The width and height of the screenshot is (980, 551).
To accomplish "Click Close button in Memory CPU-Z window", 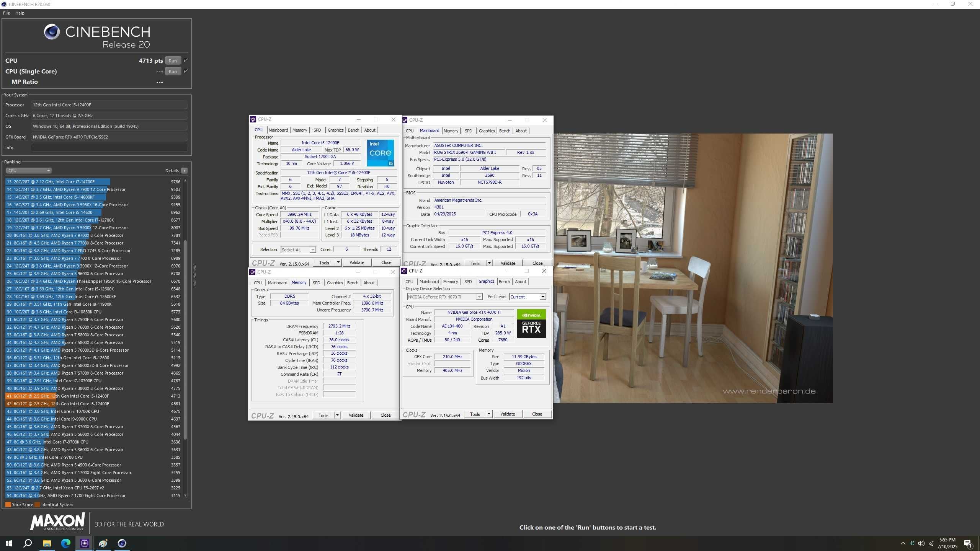I will click(x=385, y=415).
